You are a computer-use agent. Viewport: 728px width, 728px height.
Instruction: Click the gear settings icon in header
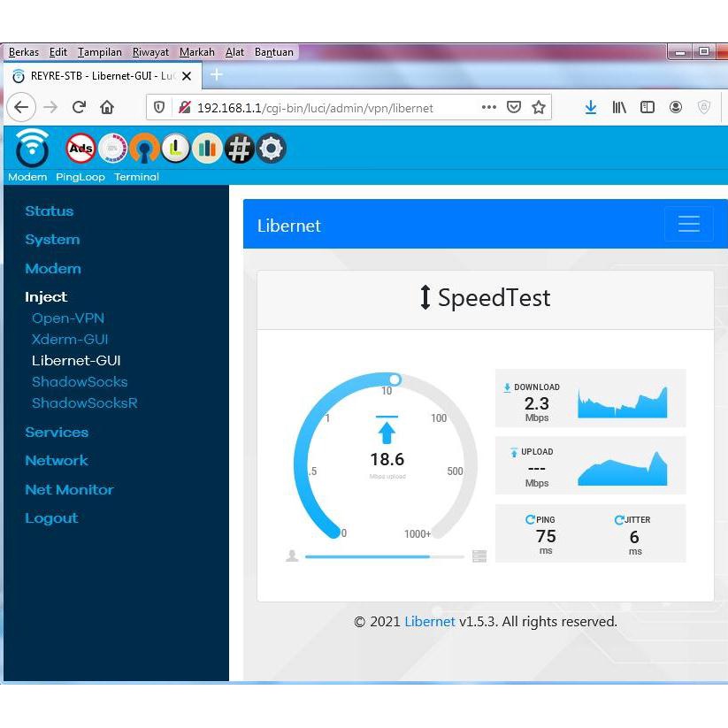(271, 149)
